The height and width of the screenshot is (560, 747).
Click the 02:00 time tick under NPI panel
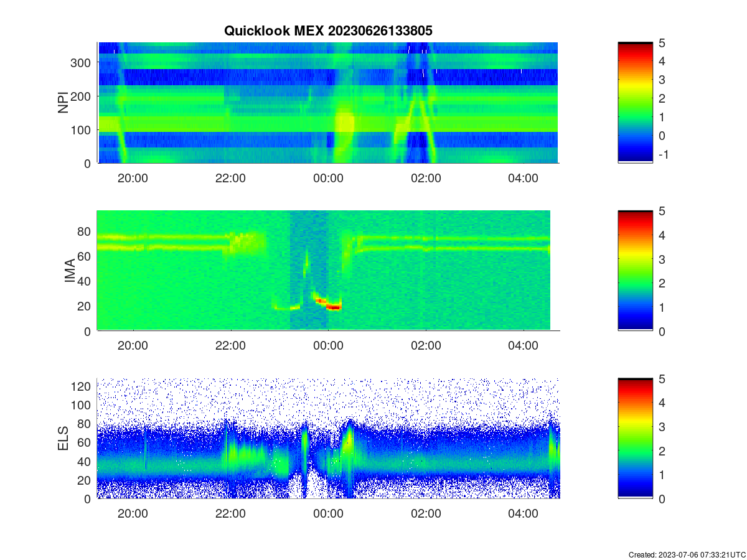pyautogui.click(x=426, y=177)
